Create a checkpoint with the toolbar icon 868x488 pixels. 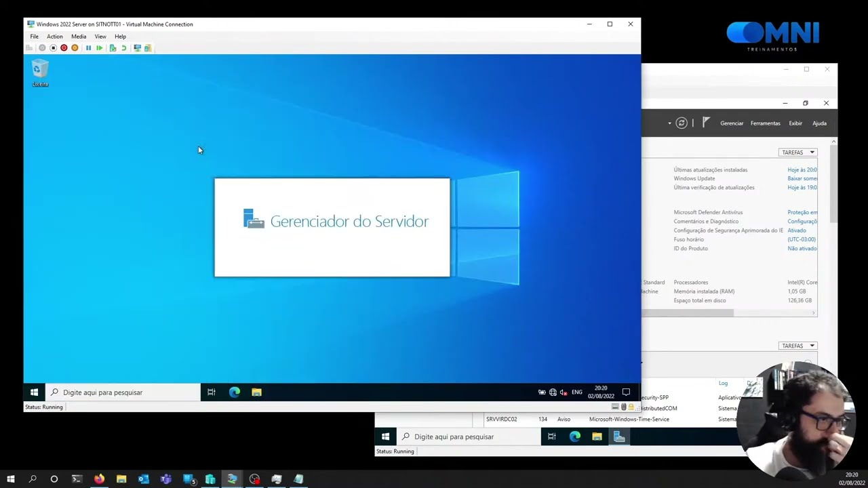click(113, 48)
